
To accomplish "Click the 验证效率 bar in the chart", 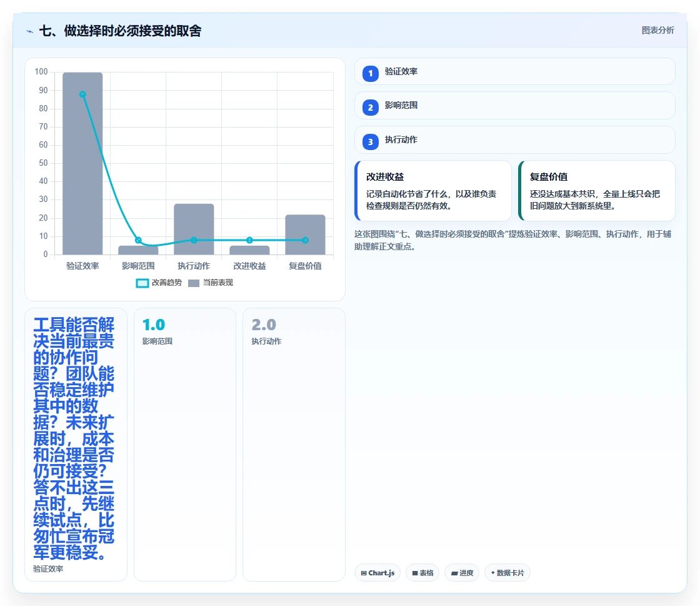I will (82, 163).
